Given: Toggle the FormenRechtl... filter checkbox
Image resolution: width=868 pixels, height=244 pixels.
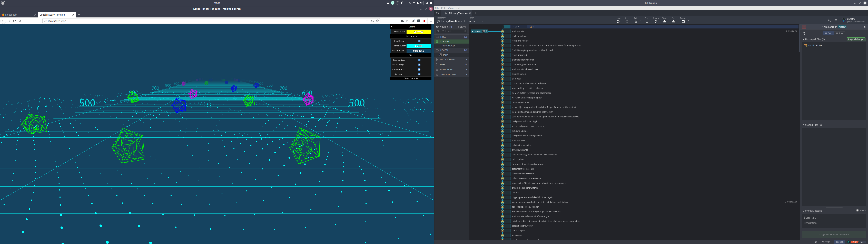Looking at the screenshot, I should click(x=419, y=69).
